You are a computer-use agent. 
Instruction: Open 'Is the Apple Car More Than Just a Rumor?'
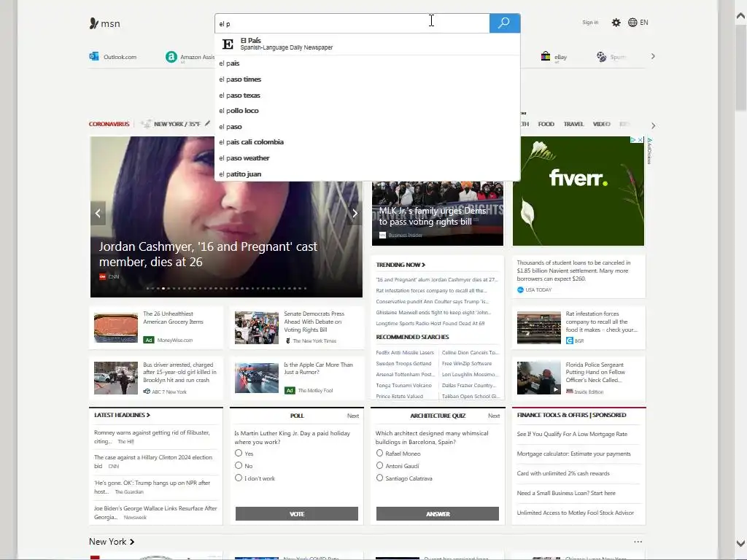296,378
